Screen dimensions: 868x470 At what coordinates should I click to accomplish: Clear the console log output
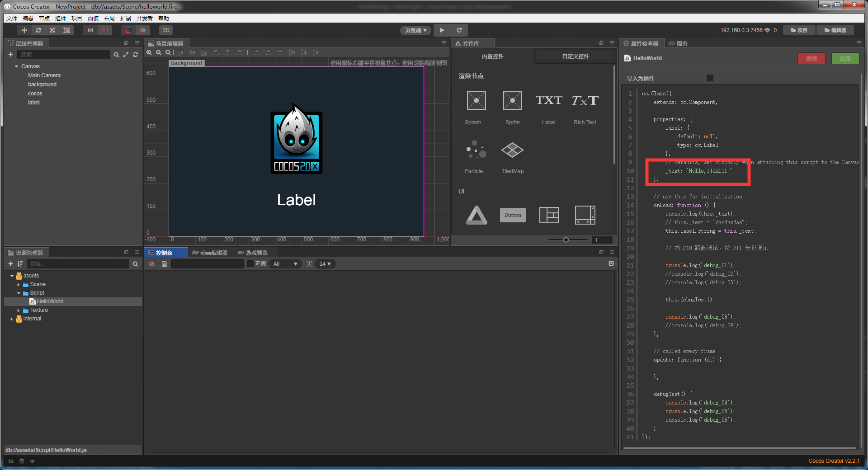(x=152, y=264)
